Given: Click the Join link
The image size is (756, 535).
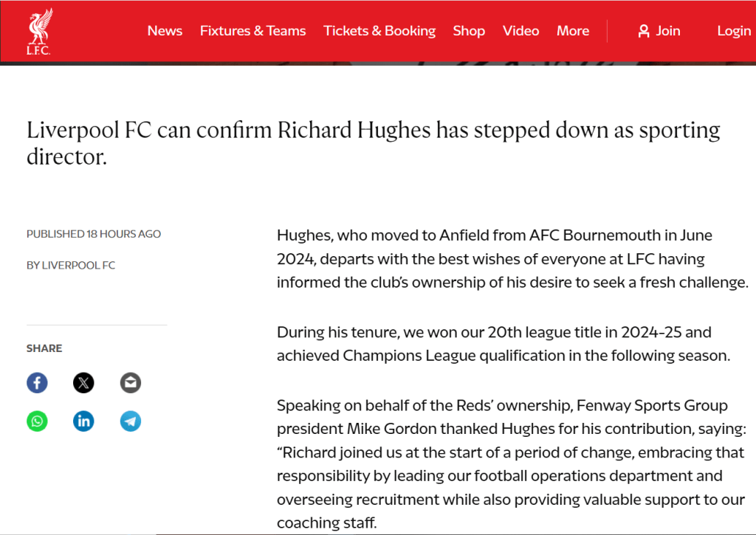Looking at the screenshot, I should point(667,31).
